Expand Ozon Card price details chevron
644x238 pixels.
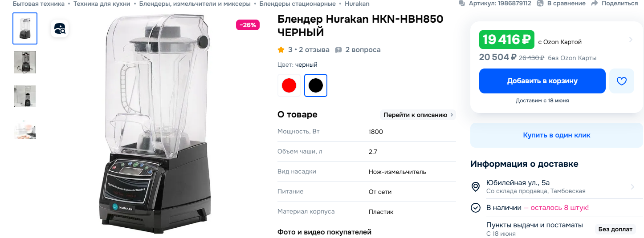[x=631, y=40]
